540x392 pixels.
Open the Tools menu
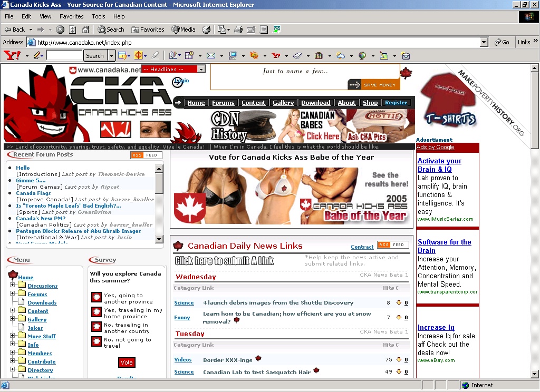pos(99,16)
